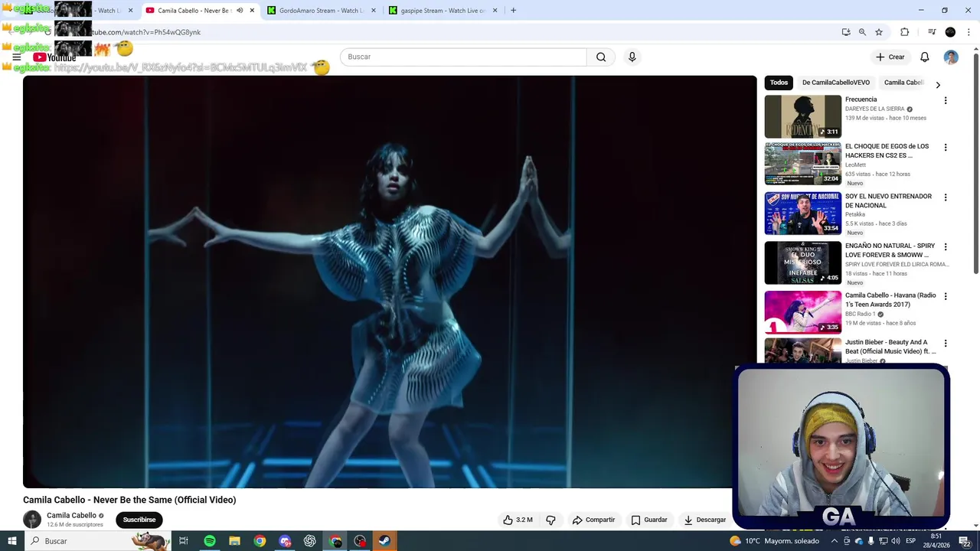Open Camila Cabello channel avatar

coord(32,520)
